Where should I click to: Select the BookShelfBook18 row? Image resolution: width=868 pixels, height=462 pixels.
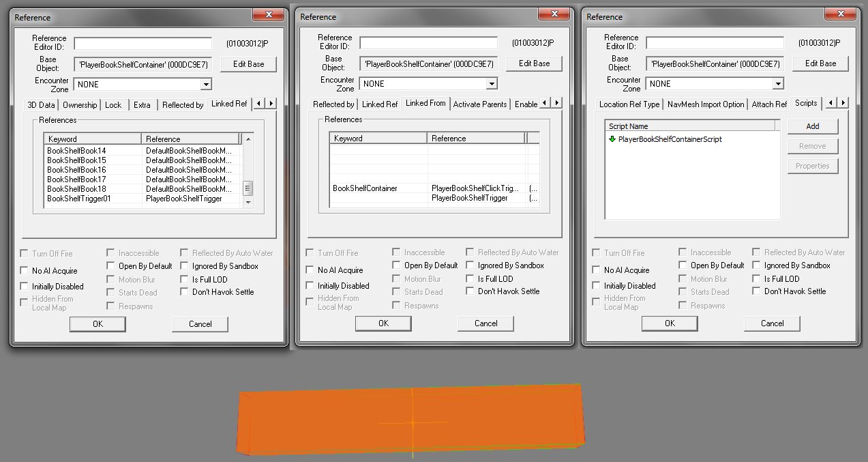(143, 189)
